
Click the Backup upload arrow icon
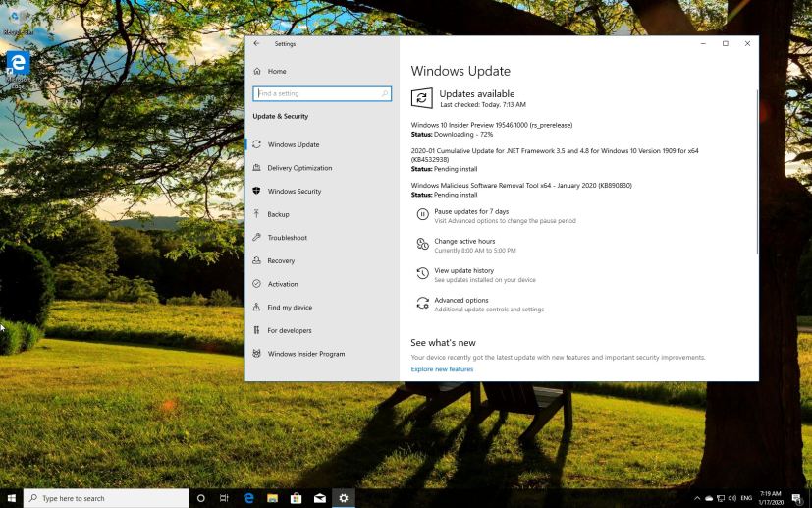pyautogui.click(x=257, y=213)
